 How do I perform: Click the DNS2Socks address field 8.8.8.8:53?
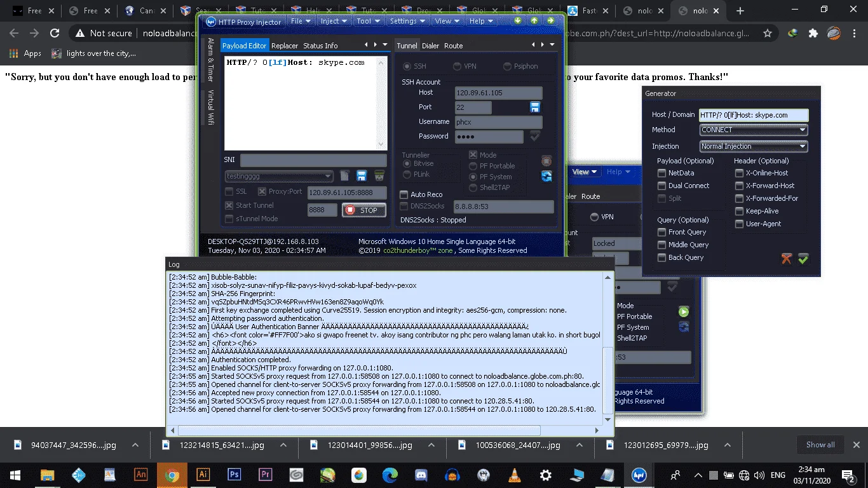[x=503, y=207]
